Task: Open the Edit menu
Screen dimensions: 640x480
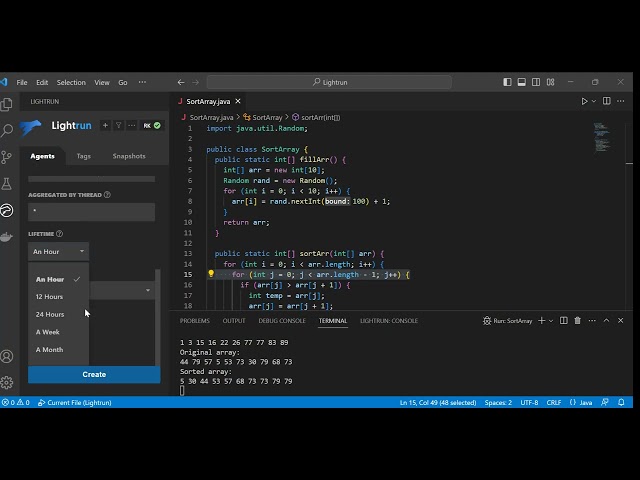Action: 42,82
